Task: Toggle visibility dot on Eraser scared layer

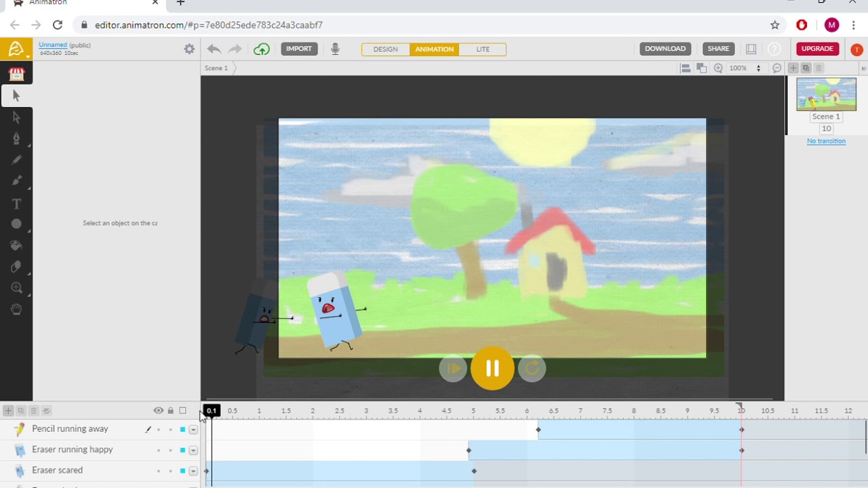Action: pos(159,471)
